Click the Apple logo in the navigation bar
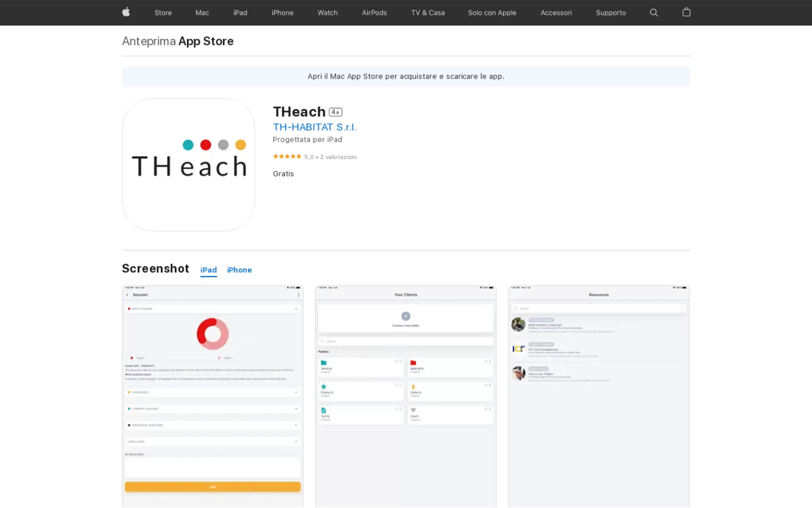Image resolution: width=812 pixels, height=508 pixels. pyautogui.click(x=126, y=12)
